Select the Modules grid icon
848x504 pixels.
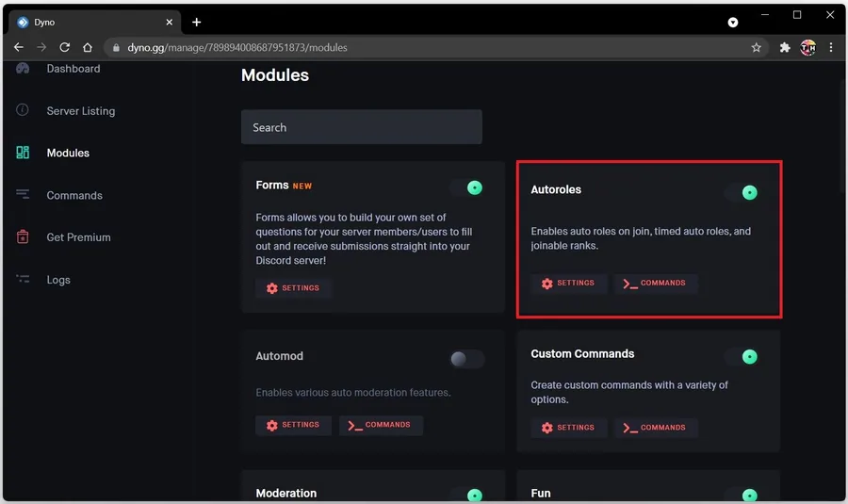click(x=23, y=153)
